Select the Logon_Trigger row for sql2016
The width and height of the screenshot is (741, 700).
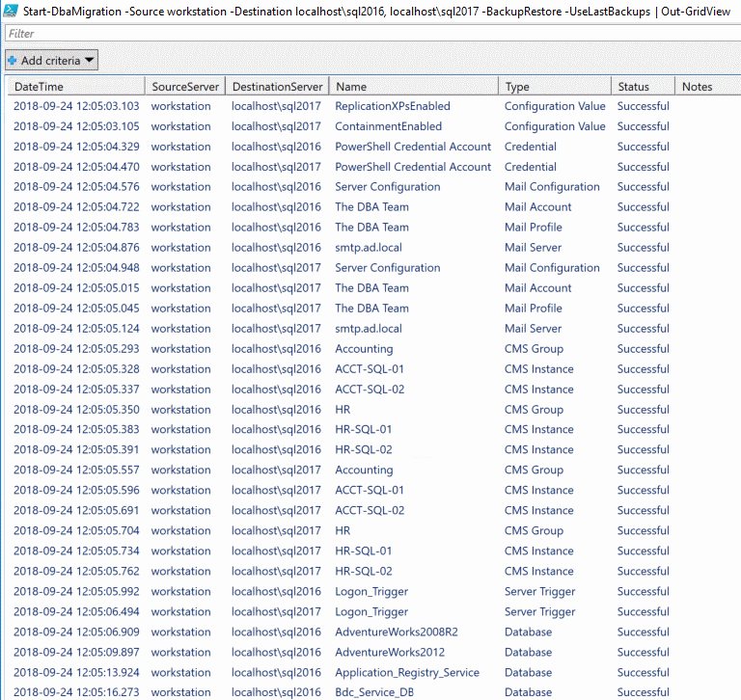[x=370, y=592]
